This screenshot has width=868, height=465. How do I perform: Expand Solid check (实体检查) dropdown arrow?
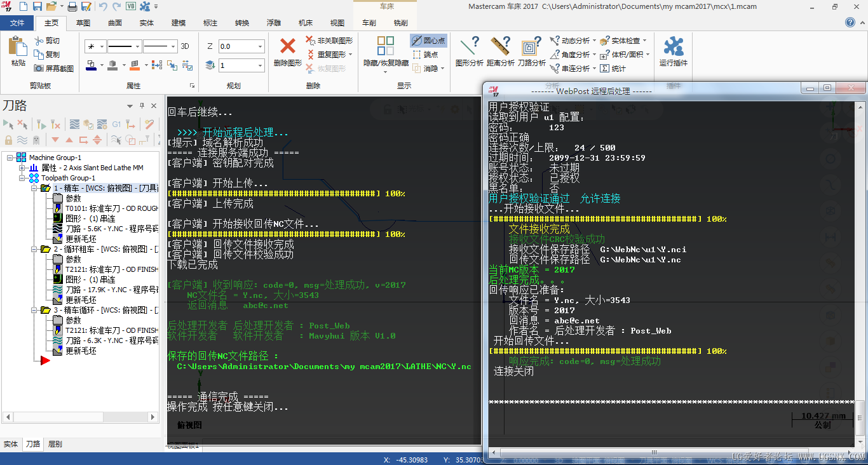click(x=645, y=41)
